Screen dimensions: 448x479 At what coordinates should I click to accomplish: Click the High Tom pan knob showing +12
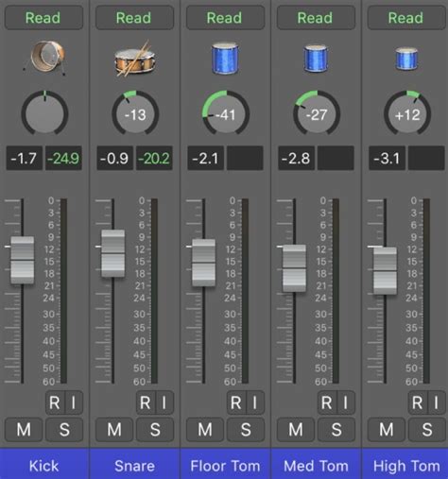pyautogui.click(x=407, y=113)
